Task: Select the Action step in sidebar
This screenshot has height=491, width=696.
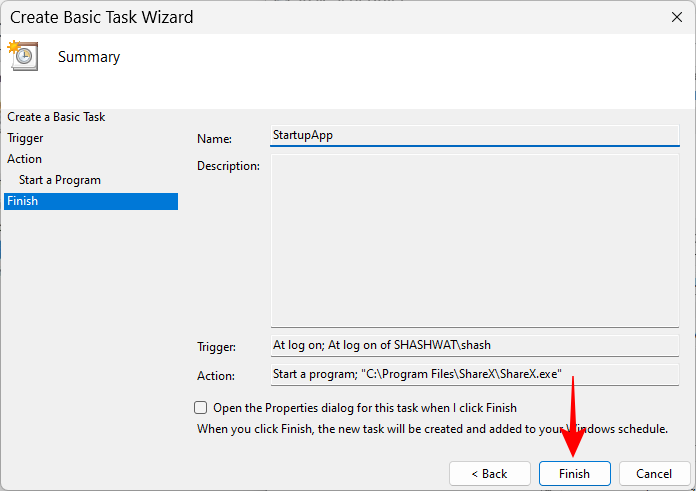Action: pos(25,159)
